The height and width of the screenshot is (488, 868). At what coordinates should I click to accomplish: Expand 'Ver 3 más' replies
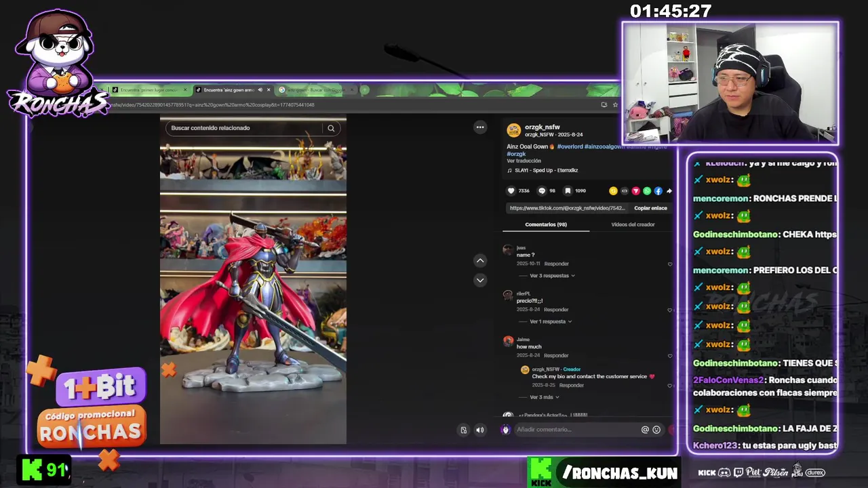(x=544, y=397)
